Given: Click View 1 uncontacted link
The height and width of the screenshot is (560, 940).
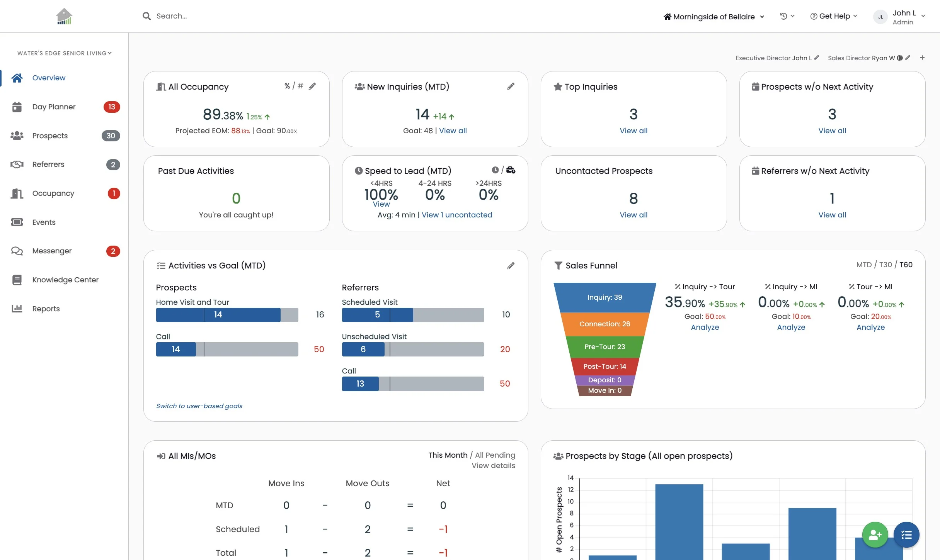Looking at the screenshot, I should 457,215.
